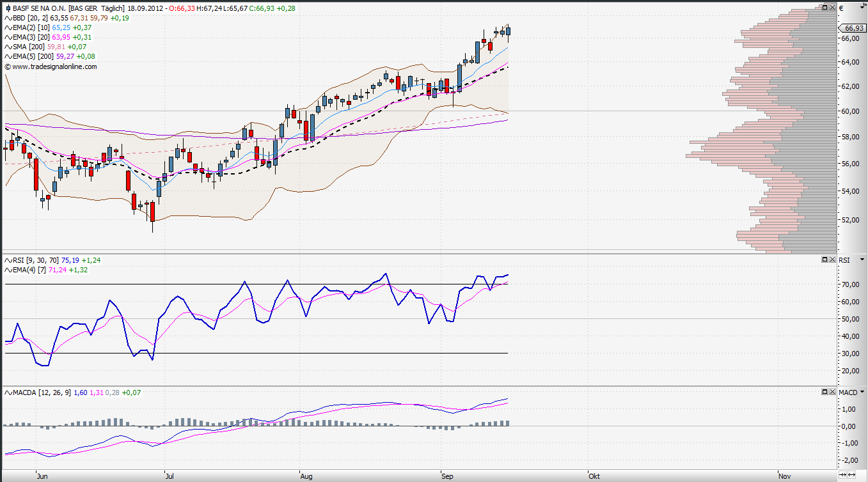Compress the time axis with left zoom icon
Screen dimensions: 868x482
coord(843,475)
